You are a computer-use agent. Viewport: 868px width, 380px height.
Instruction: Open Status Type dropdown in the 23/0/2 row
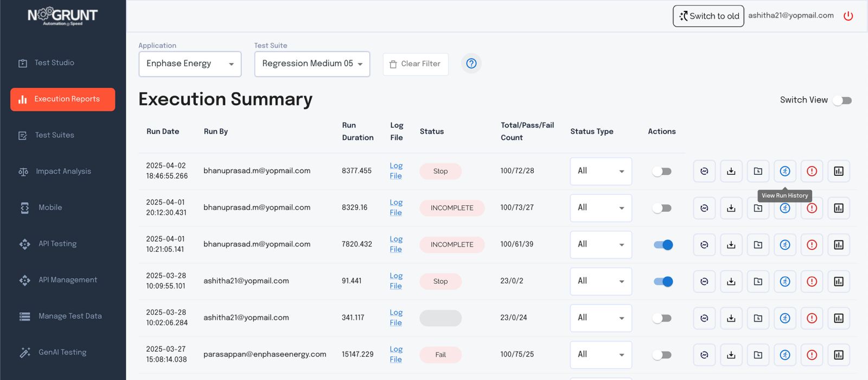(601, 281)
